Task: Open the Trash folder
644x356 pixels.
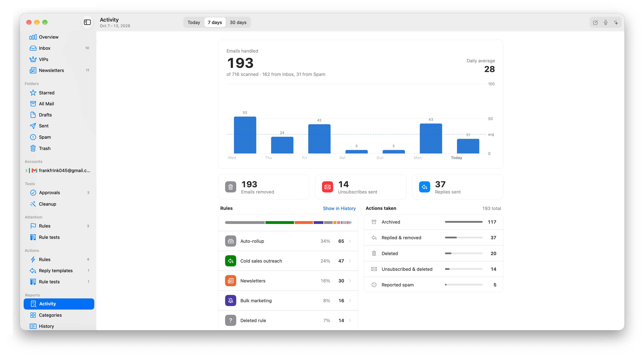Action: tap(59, 148)
